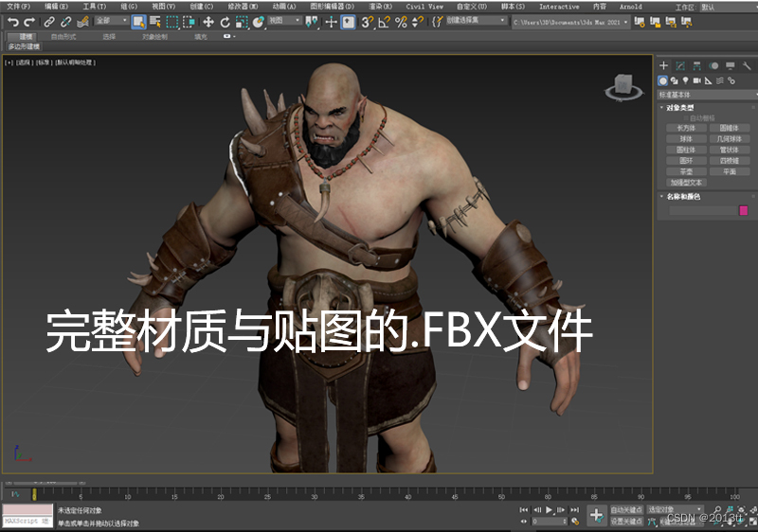Toggle Angle Snap on the toolbar

[x=385, y=22]
